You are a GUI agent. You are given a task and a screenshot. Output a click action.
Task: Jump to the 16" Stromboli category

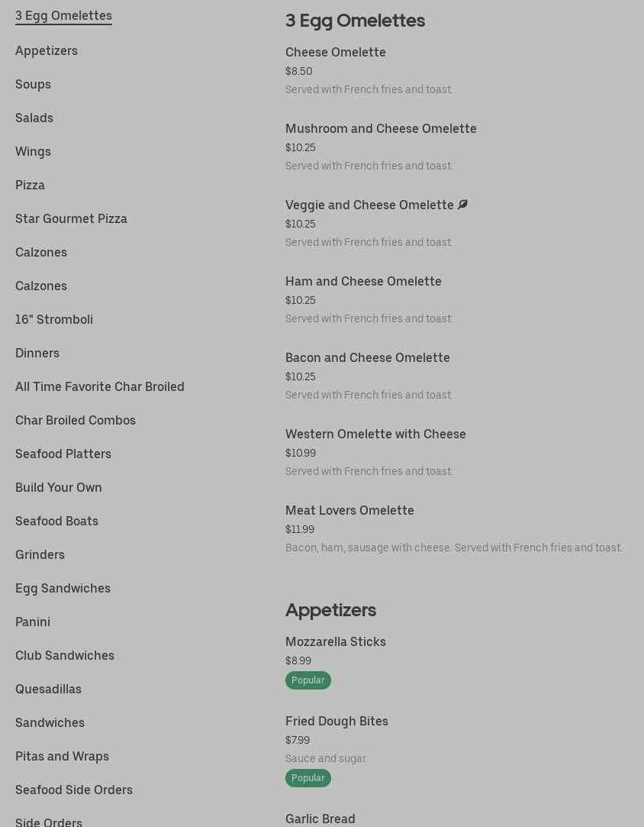coord(54,319)
